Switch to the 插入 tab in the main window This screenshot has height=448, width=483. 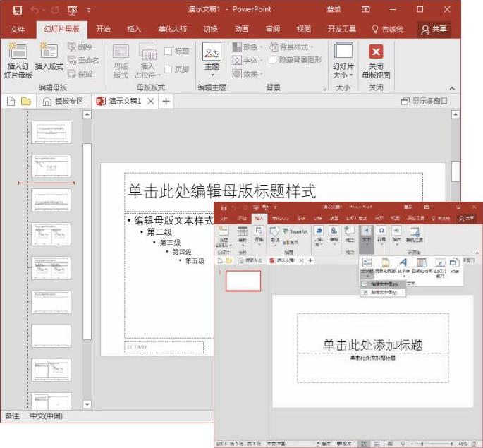pos(134,29)
